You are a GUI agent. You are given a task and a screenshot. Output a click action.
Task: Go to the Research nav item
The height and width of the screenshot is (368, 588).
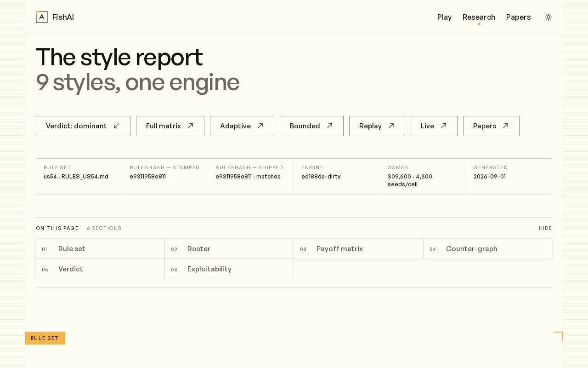coord(479,17)
